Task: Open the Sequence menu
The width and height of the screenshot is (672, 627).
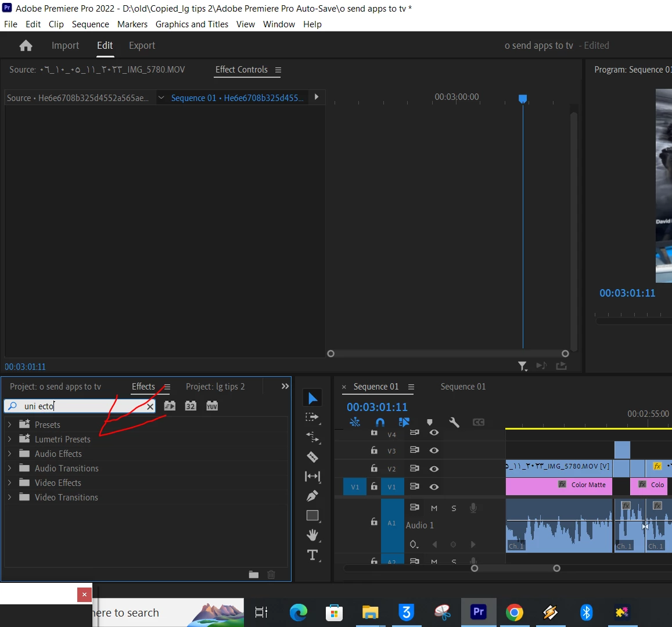Action: (x=91, y=24)
